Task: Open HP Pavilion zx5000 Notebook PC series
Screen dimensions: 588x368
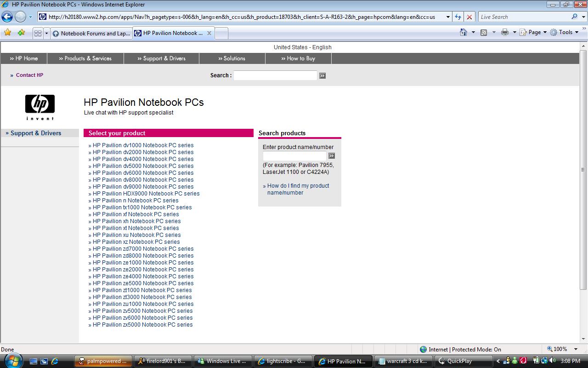Action: coord(143,325)
